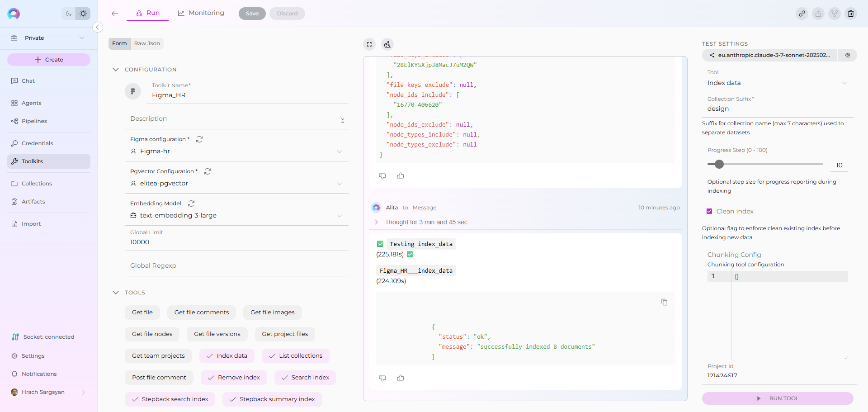Thumbs down the index_data response
Image resolution: width=868 pixels, height=412 pixels.
[382, 378]
